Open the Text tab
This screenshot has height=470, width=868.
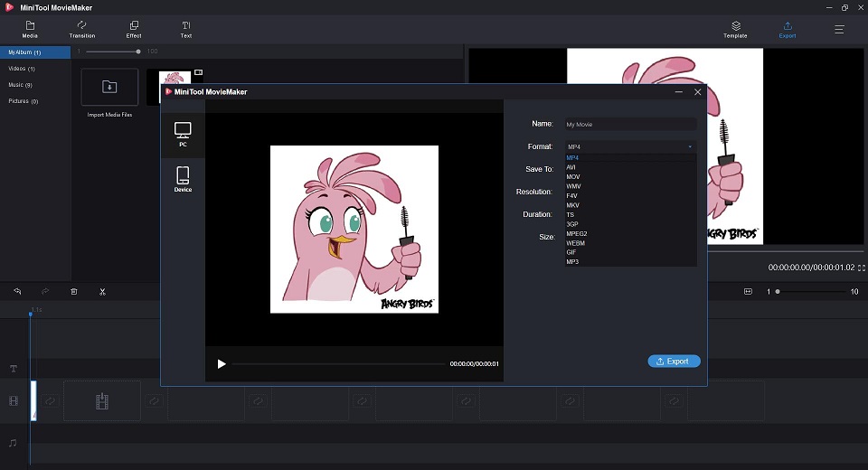coord(186,29)
